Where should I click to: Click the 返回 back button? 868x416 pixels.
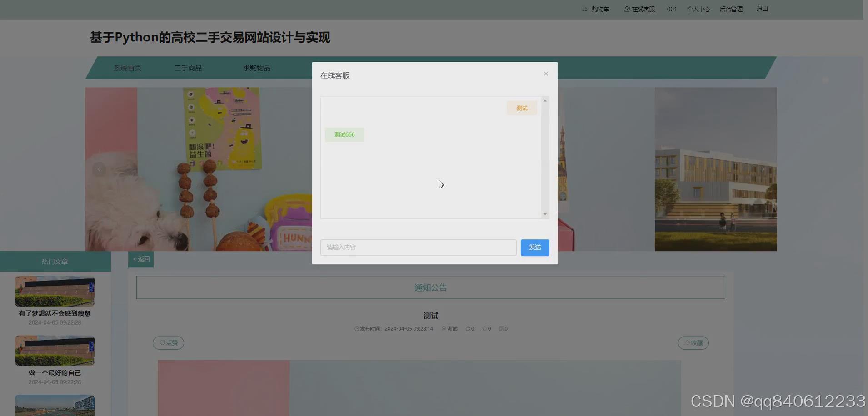click(140, 259)
